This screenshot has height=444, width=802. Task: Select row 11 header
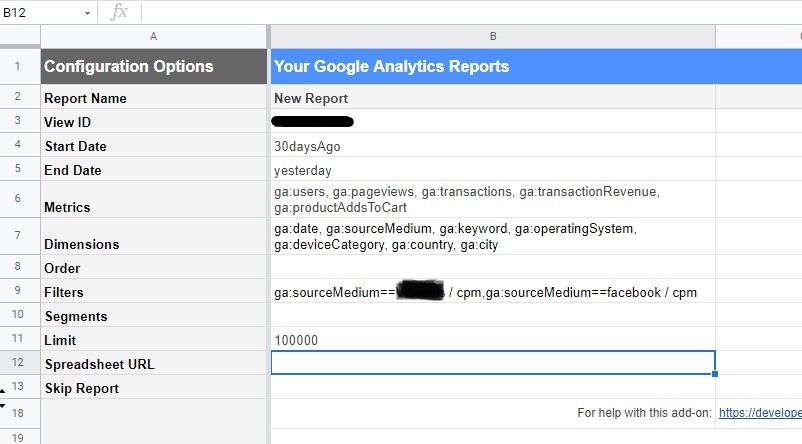pyautogui.click(x=20, y=339)
